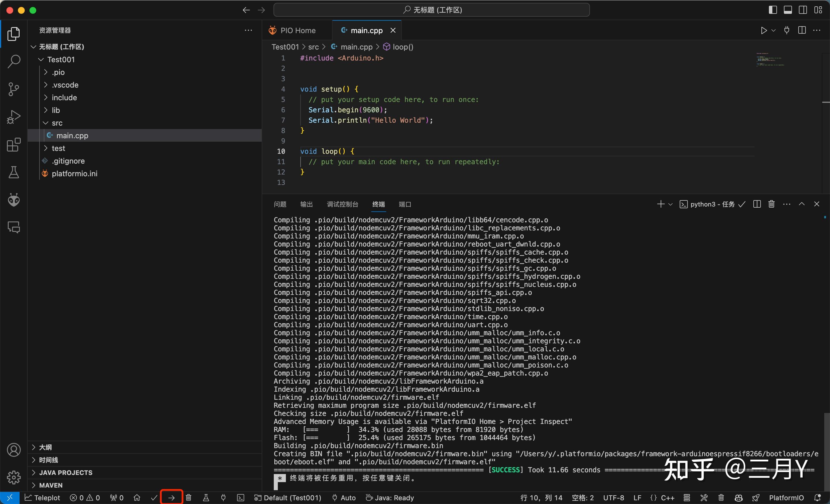Open the notifications bell
This screenshot has width=830, height=504.
click(x=818, y=498)
